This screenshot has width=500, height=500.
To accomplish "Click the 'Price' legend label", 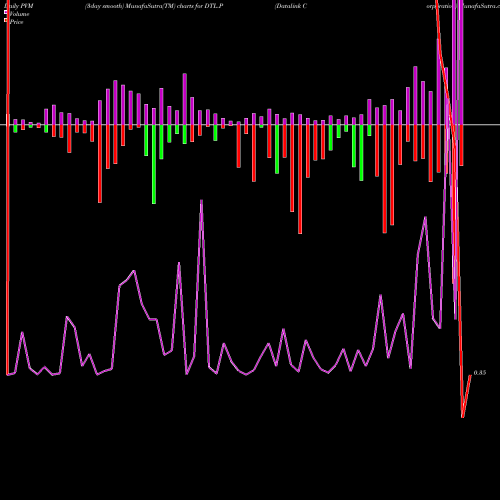I will click(x=16, y=22).
